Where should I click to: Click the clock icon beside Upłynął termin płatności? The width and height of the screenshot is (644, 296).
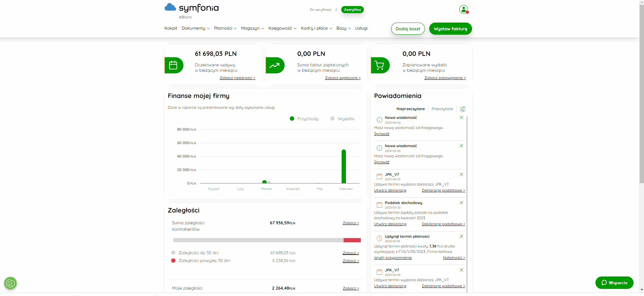(x=379, y=238)
